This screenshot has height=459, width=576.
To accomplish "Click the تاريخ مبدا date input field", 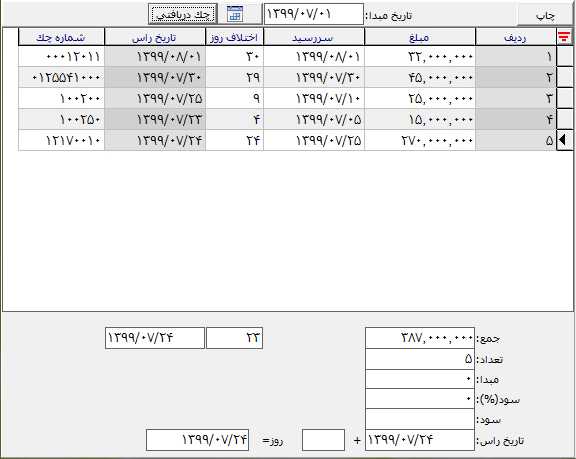I will (x=314, y=14).
